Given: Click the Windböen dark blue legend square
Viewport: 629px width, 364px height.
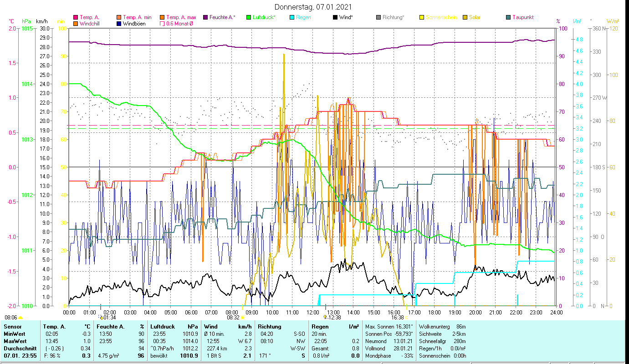Looking at the screenshot, I should [x=119, y=24].
